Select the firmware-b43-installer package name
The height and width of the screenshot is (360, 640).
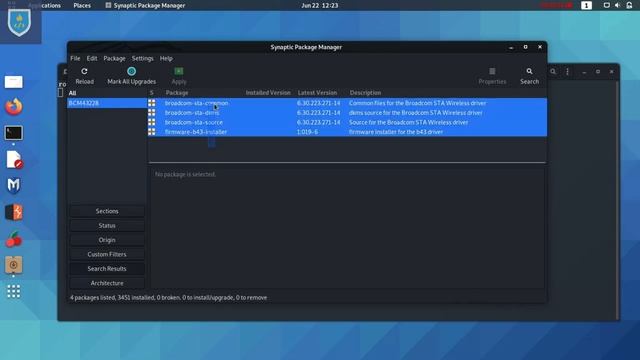(x=196, y=132)
